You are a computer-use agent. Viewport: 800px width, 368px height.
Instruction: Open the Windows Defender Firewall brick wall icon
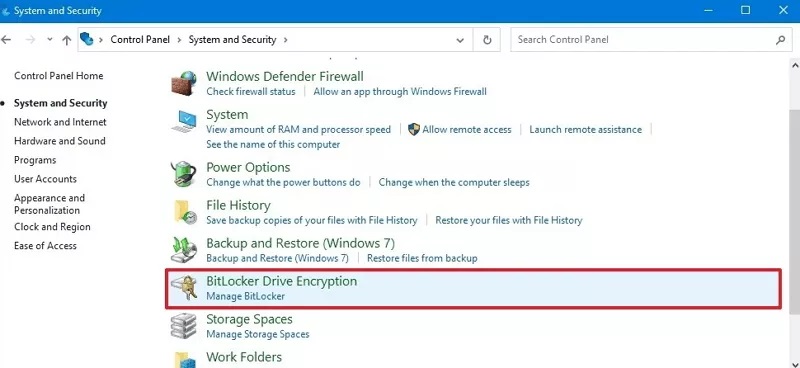[x=184, y=83]
